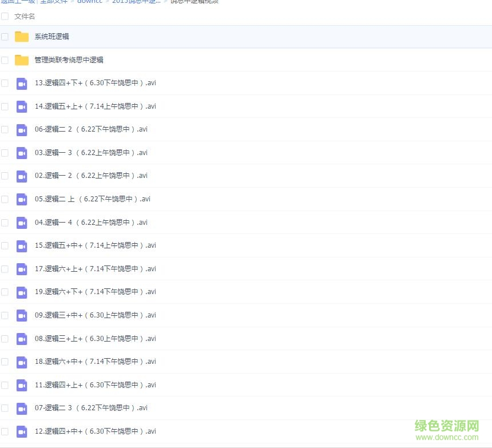This screenshot has height=448, width=492.
Task: Click the video icon beside 12.逻辑四+中
Action: pos(22,431)
